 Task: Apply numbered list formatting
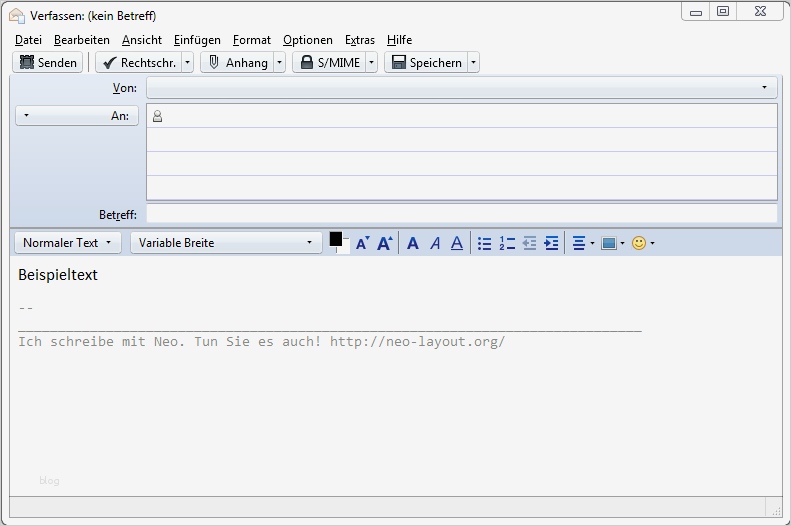(x=507, y=244)
